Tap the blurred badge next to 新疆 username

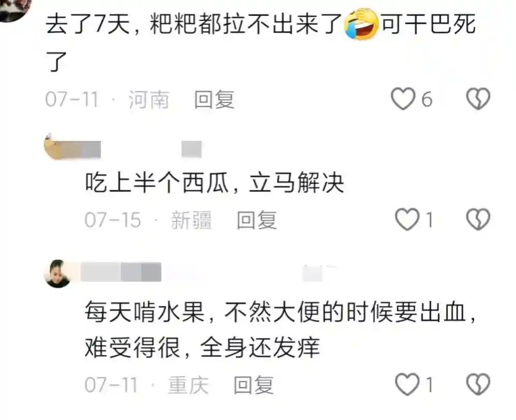[x=192, y=150]
